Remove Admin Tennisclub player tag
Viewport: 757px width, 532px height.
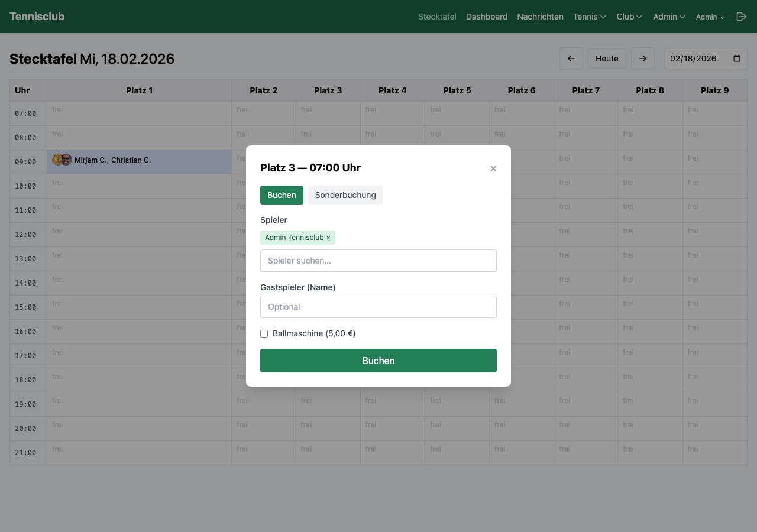[x=328, y=238]
